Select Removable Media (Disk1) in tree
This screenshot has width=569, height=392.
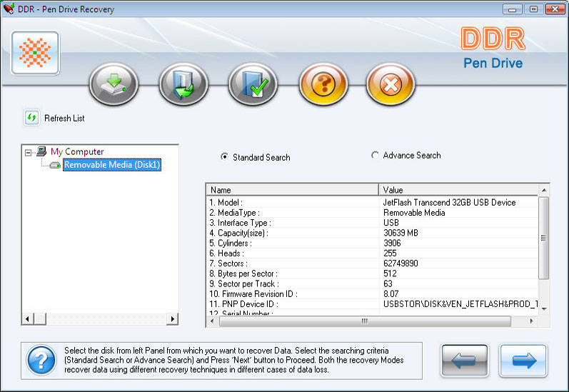tap(112, 165)
